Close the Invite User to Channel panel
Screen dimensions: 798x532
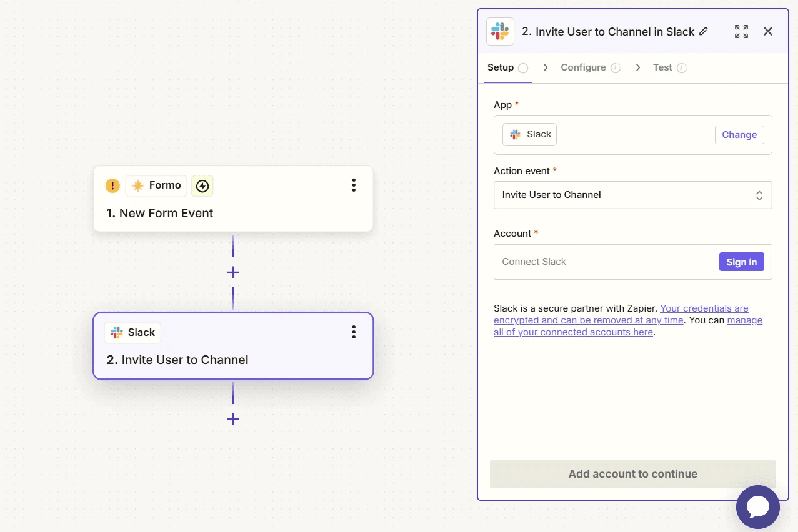tap(768, 31)
